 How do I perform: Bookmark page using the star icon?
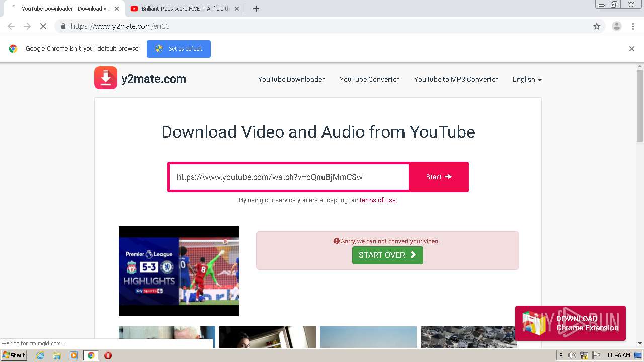pos(597,26)
